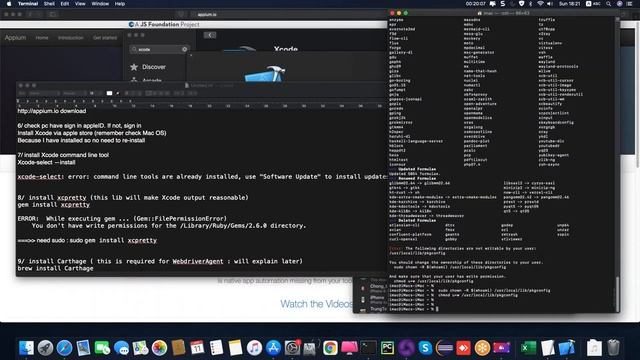Viewport: 640px width, 360px height.
Task: Open the Terminal application menu
Action: 28,4
